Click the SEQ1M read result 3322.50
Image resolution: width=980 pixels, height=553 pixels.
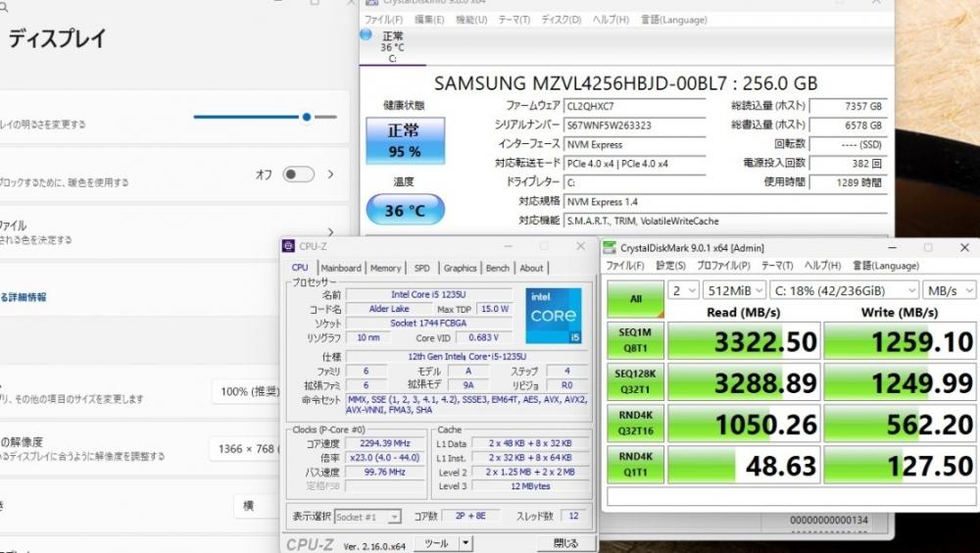pyautogui.click(x=744, y=341)
